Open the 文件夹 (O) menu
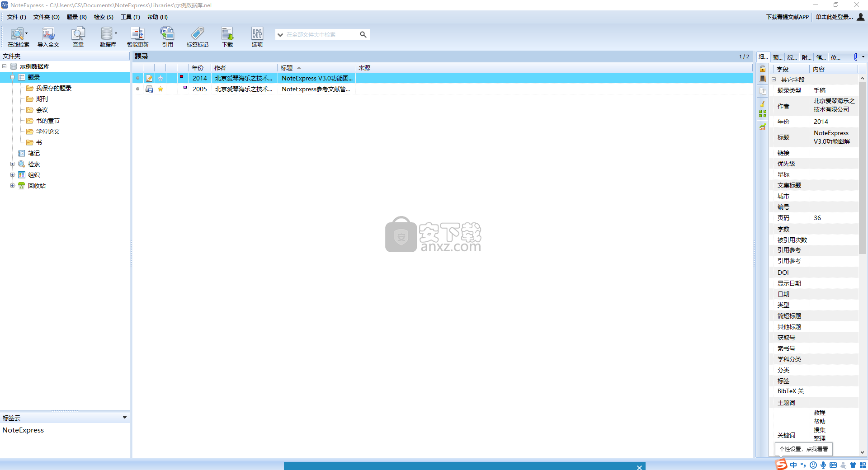Screen dimensions: 868x470 46,17
